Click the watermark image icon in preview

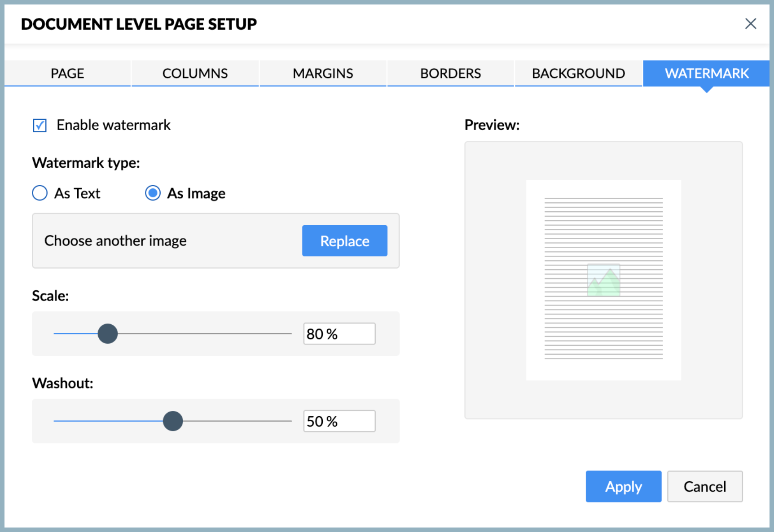coord(603,280)
